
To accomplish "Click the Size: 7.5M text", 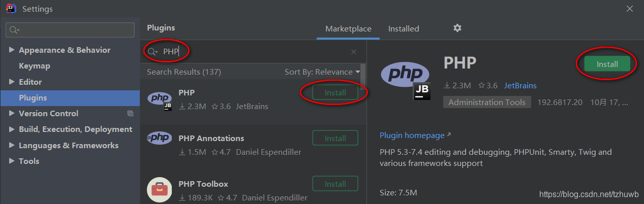I will (398, 193).
